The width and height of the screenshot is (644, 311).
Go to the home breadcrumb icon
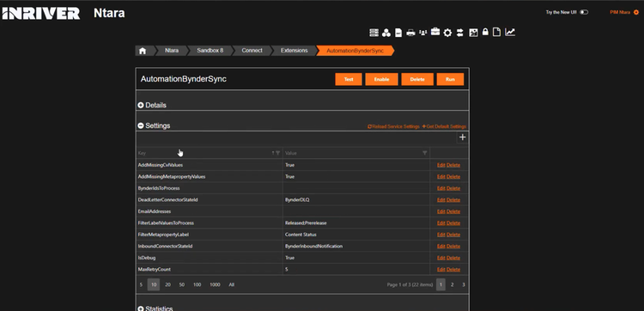(143, 51)
